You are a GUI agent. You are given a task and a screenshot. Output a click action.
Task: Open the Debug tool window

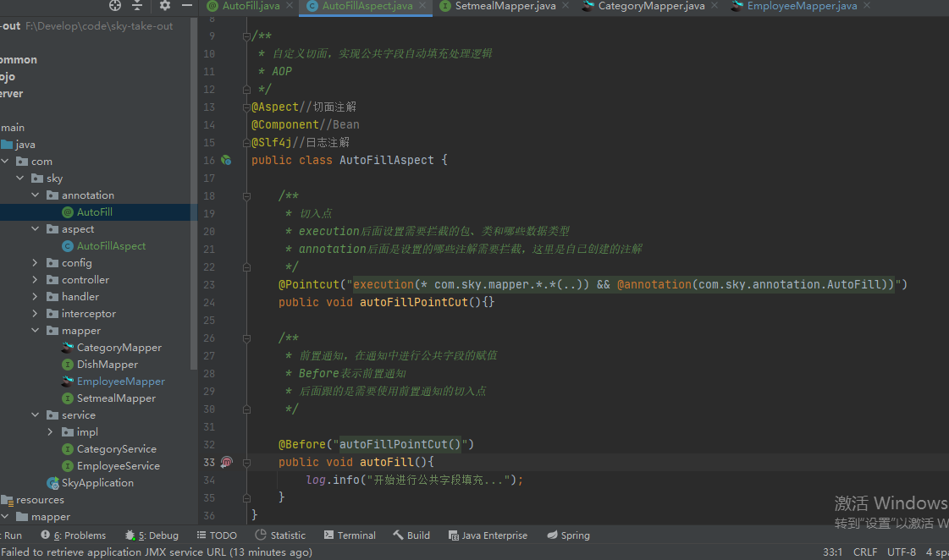click(152, 535)
